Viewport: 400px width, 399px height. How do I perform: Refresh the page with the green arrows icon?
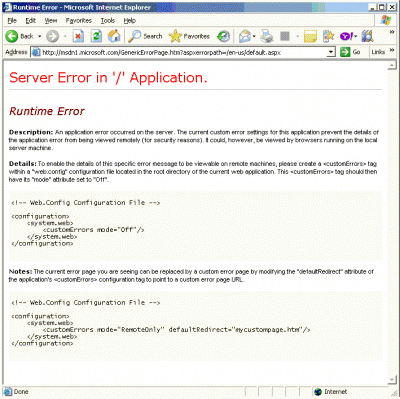click(96, 36)
